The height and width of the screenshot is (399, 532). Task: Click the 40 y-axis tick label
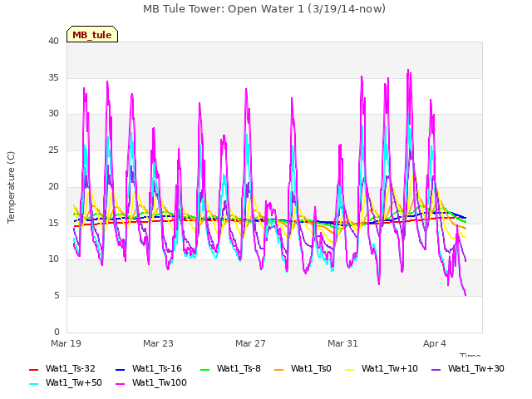(x=53, y=41)
